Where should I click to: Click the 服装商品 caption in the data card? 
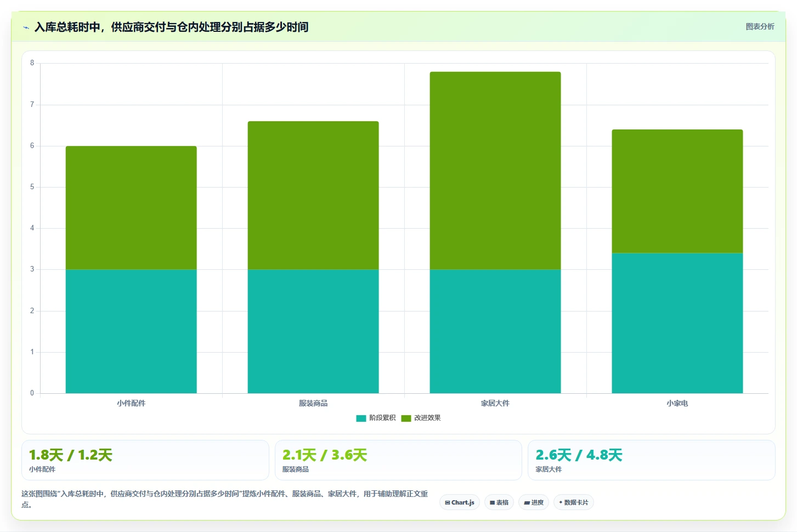[x=296, y=469]
